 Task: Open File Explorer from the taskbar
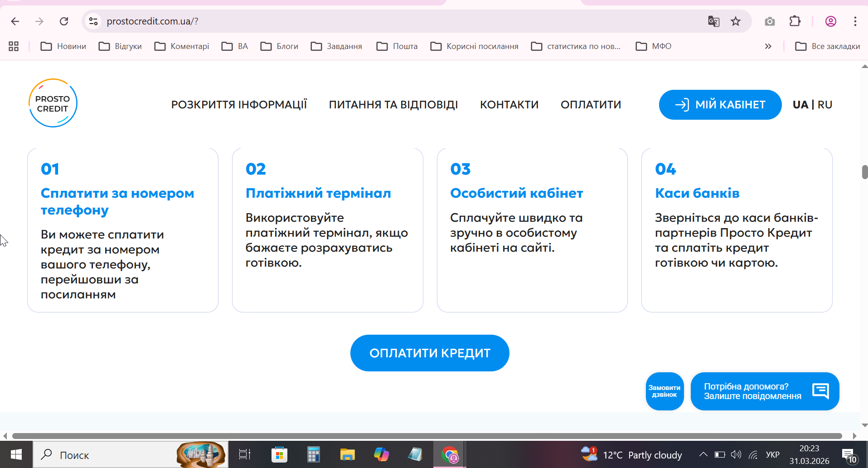click(347, 454)
